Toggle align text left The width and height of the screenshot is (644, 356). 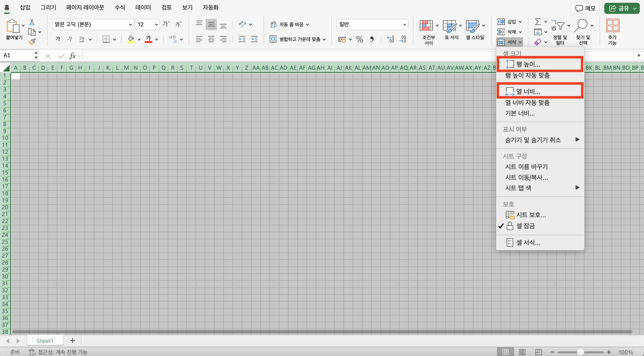pyautogui.click(x=199, y=39)
